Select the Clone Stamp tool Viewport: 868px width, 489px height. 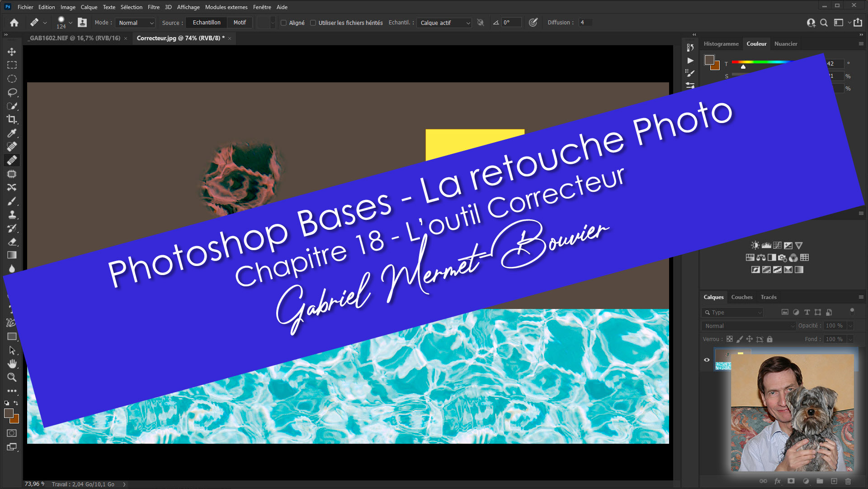coord(12,214)
